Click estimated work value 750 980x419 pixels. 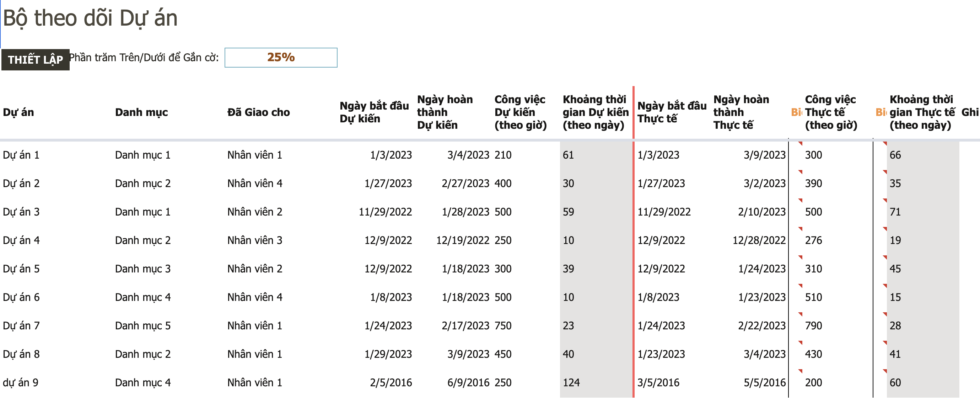point(503,326)
